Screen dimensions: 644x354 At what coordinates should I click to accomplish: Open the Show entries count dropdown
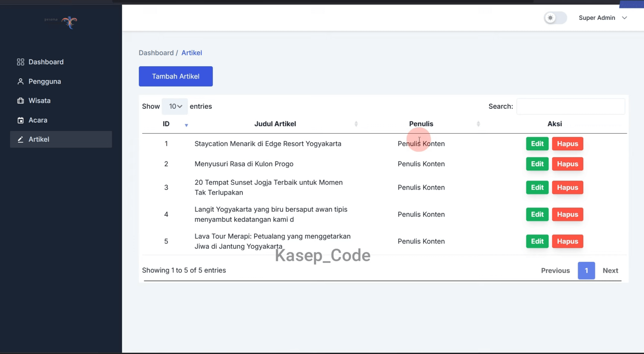coord(175,106)
